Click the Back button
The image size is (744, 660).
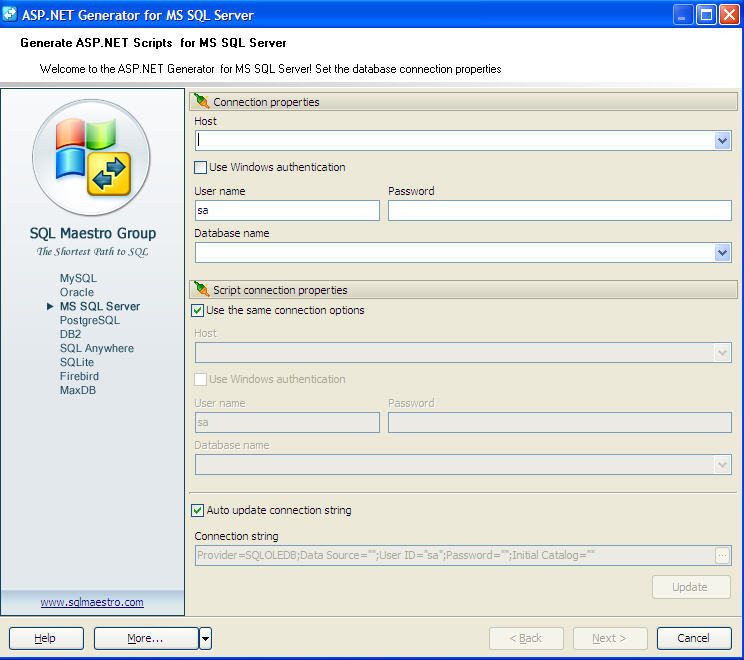(x=526, y=639)
